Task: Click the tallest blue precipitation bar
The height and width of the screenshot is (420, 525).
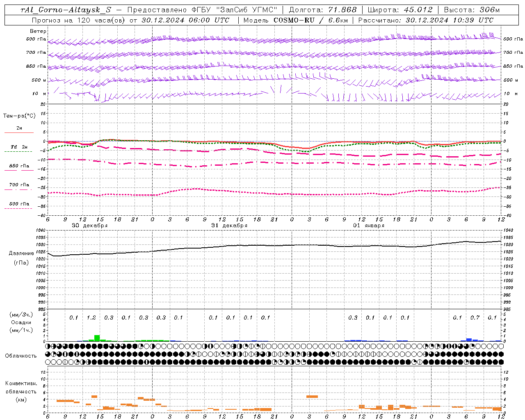Action: click(x=469, y=340)
